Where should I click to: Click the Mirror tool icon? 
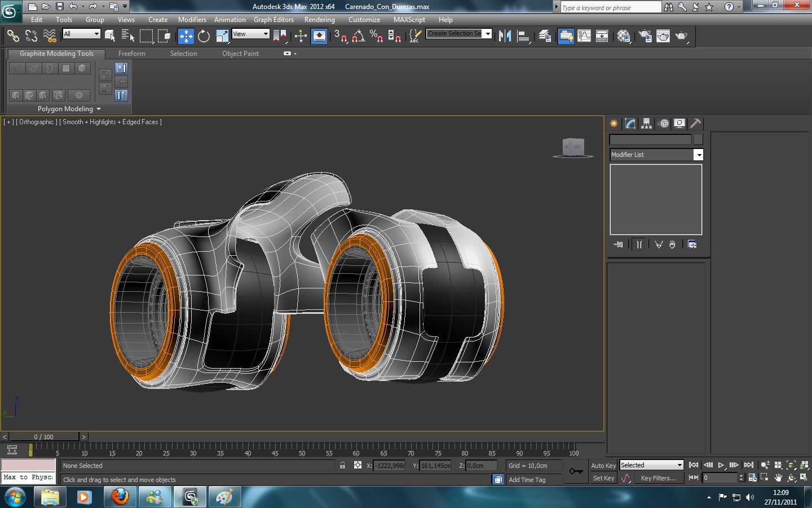pyautogui.click(x=505, y=36)
